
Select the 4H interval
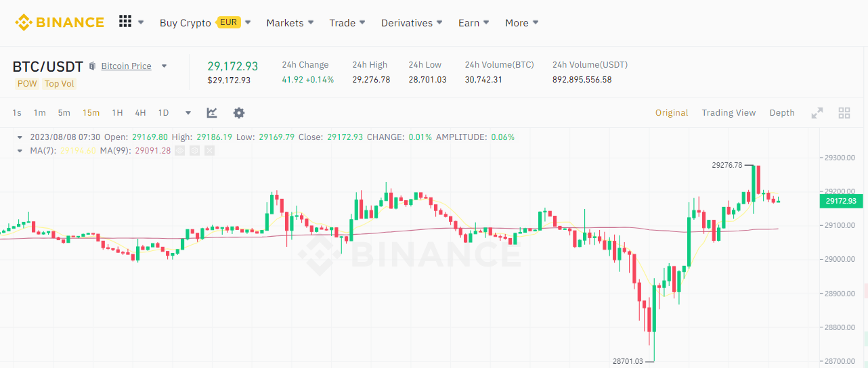140,113
